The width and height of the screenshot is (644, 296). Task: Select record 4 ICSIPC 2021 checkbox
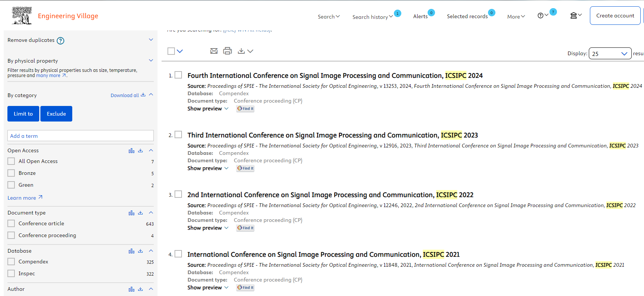pyautogui.click(x=178, y=254)
